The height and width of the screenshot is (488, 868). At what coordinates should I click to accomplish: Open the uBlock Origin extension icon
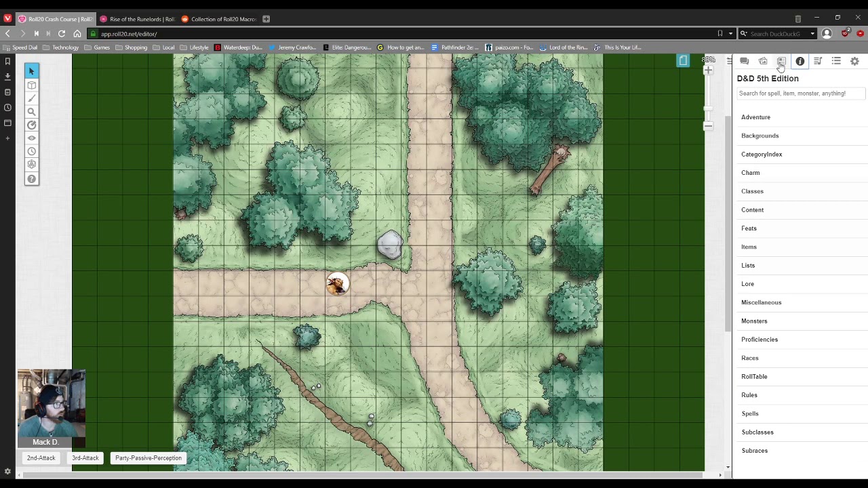pos(845,33)
